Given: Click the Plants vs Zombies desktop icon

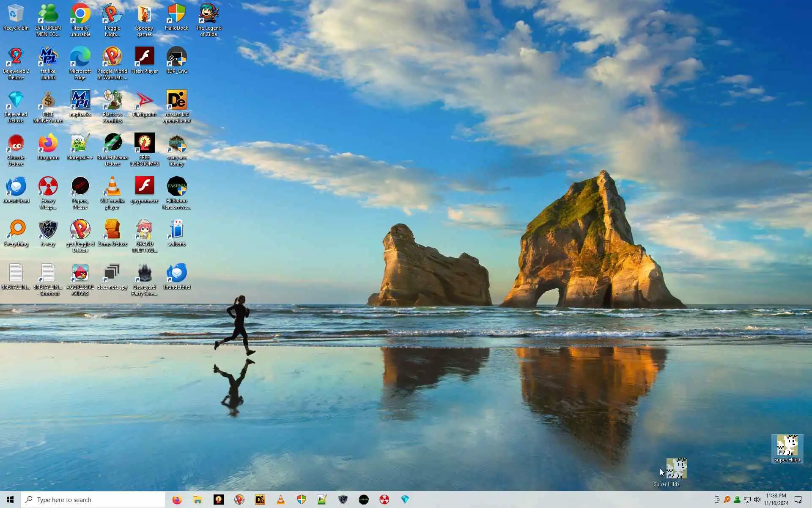Looking at the screenshot, I should [x=112, y=105].
